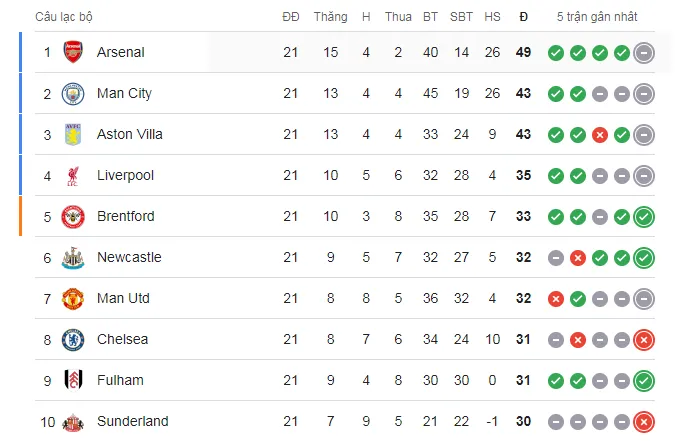The height and width of the screenshot is (441, 694).
Task: Click the Liverpool club crest
Action: coord(73,175)
